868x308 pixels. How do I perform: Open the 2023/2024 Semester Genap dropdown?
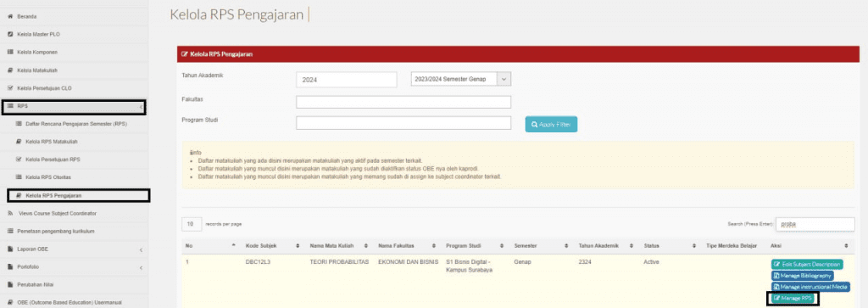click(460, 79)
